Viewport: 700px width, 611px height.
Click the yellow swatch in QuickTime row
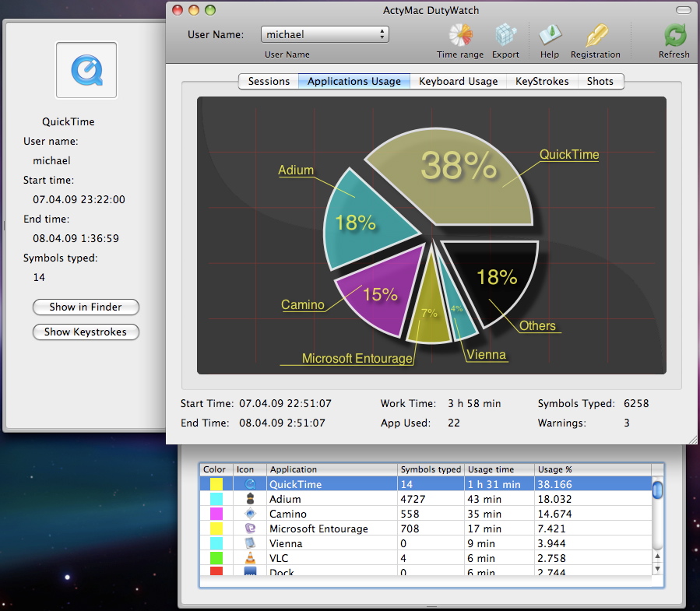pos(216,484)
